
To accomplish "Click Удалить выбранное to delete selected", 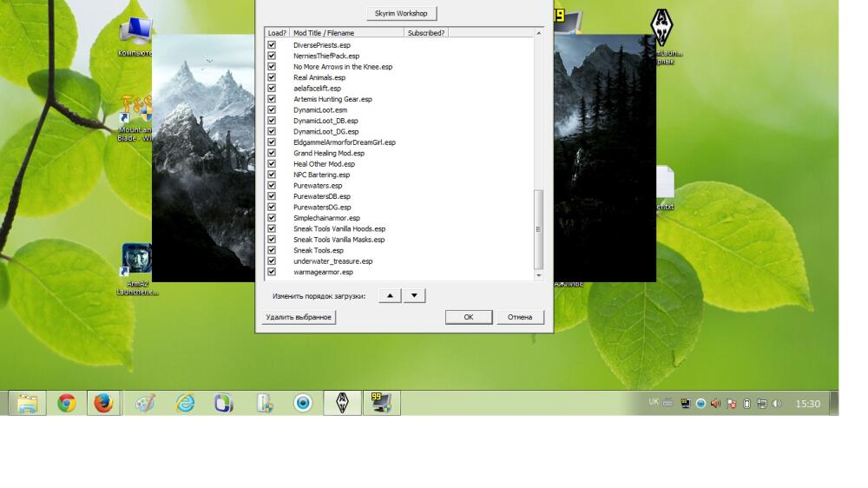I will 299,317.
